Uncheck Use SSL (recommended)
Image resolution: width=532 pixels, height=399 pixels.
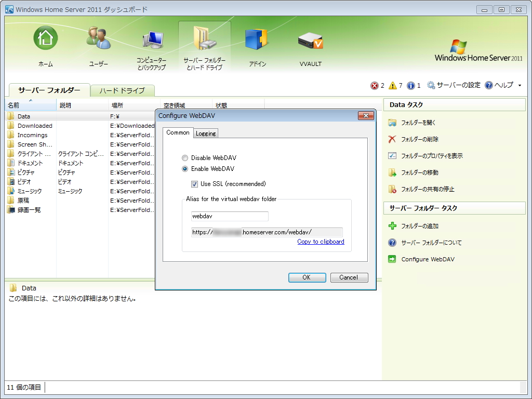tap(194, 183)
